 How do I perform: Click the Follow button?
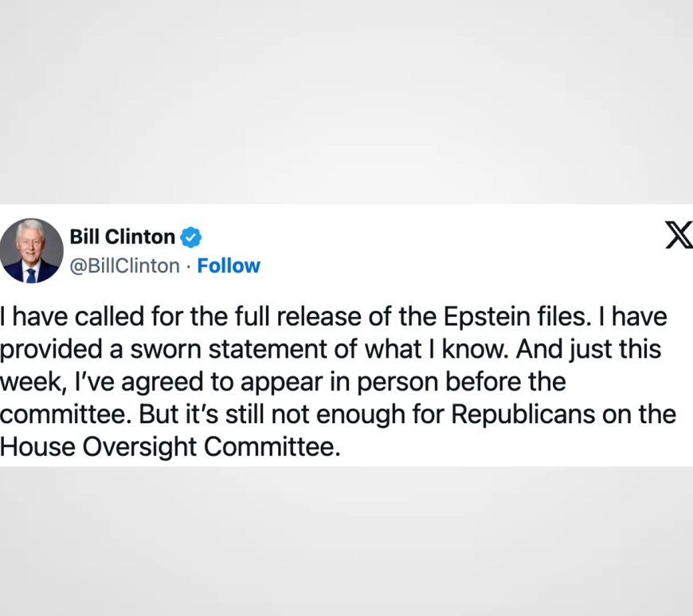coord(229,265)
